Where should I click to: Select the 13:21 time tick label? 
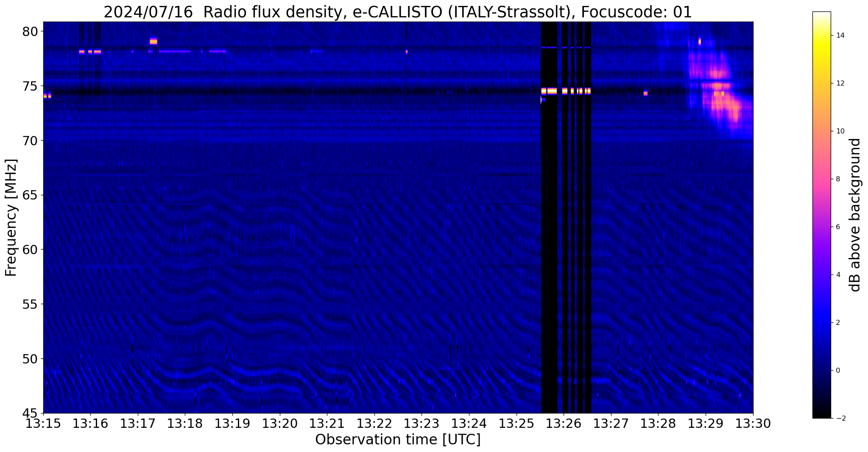point(327,423)
